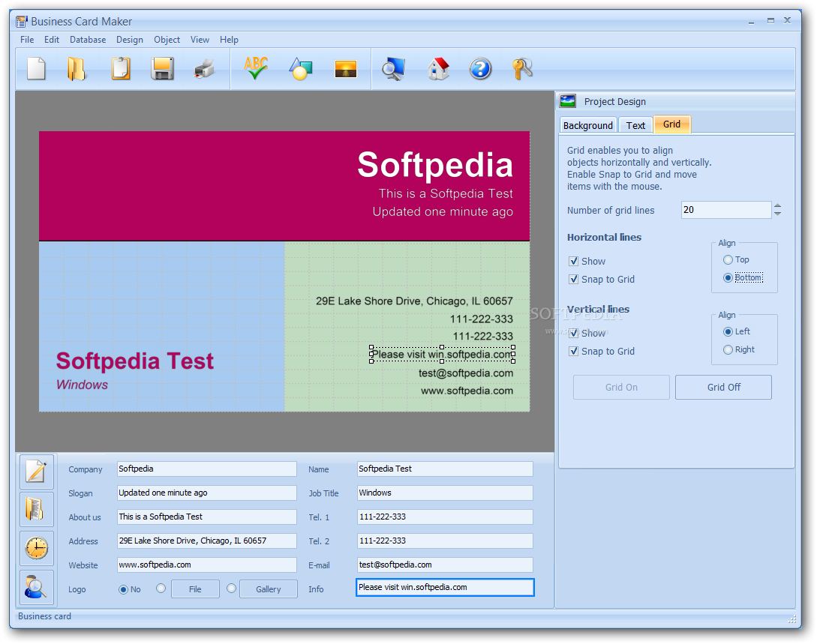Screen dimensions: 817x644
Task: Click the logo File button
Action: coord(195,589)
